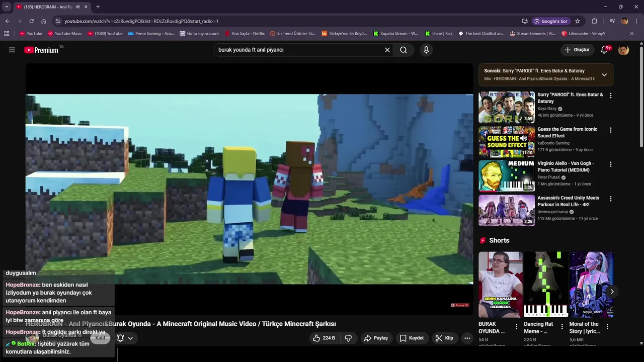Open Peter PlutaX channel link
This screenshot has width=644, height=362.
[x=549, y=177]
